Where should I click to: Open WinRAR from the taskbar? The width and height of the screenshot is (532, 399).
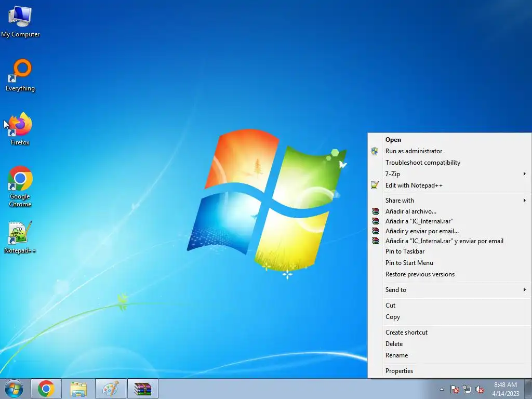tap(143, 389)
